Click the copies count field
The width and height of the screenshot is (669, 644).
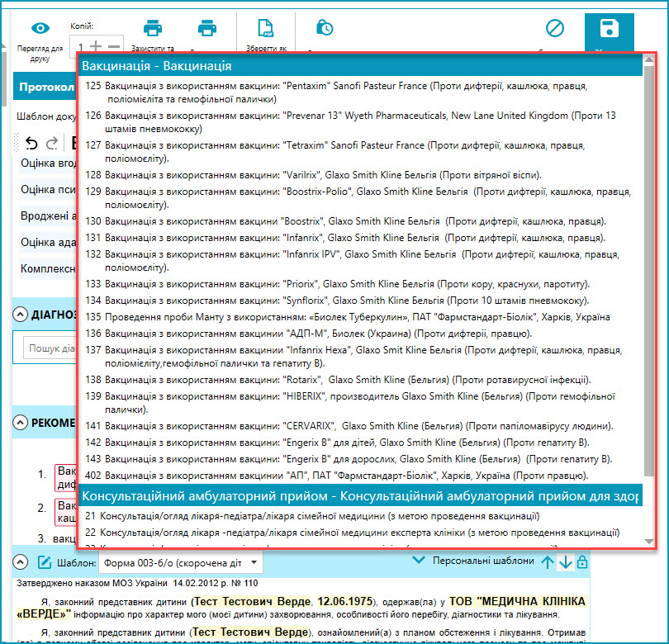tap(80, 46)
